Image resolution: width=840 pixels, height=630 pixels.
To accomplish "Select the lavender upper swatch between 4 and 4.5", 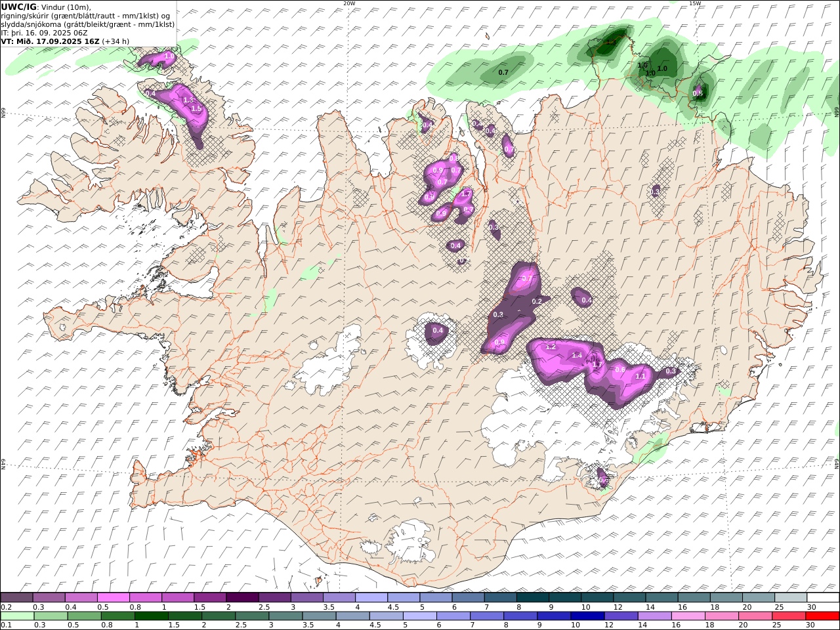I will (x=371, y=598).
